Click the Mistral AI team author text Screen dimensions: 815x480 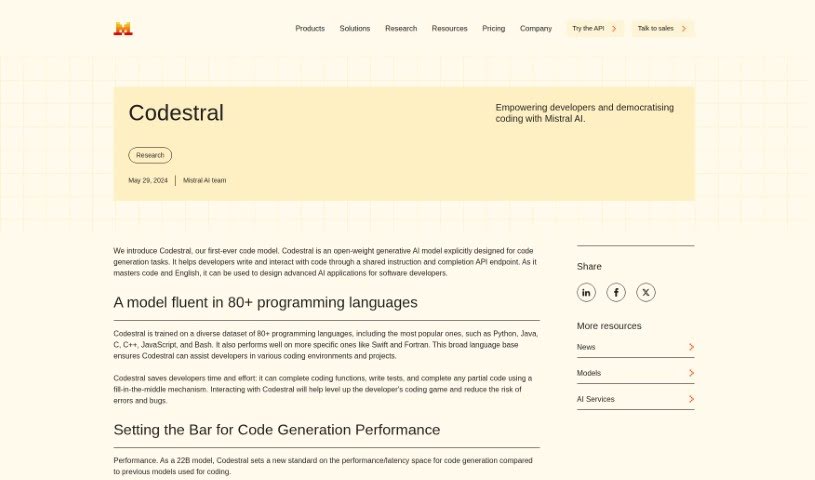click(205, 180)
